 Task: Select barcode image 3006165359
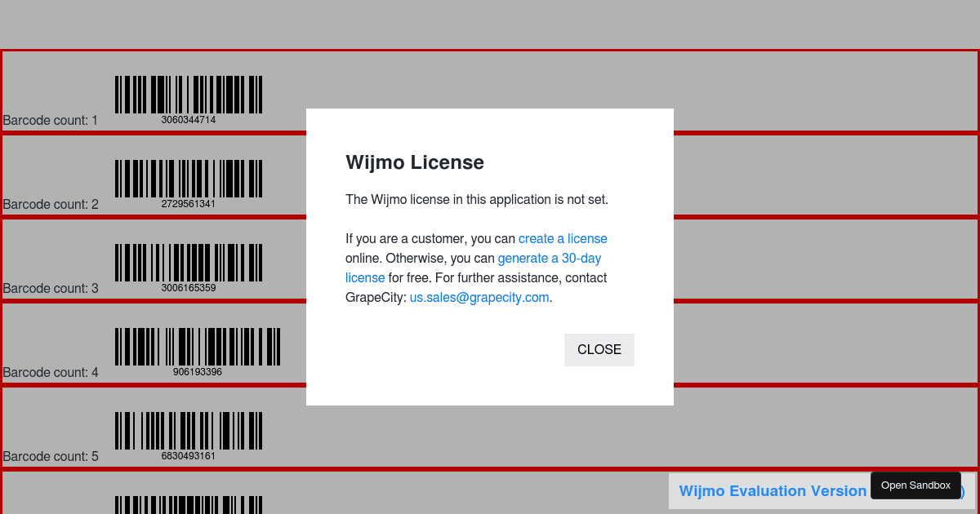coord(189,268)
